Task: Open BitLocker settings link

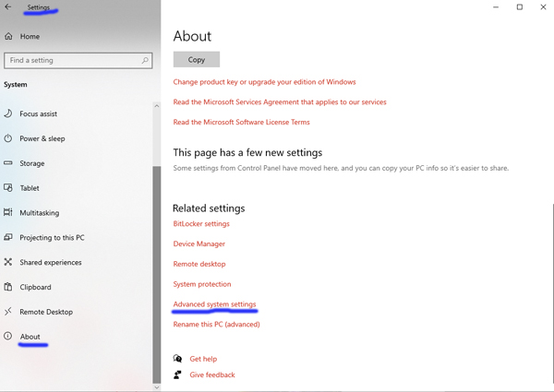Action: point(201,224)
